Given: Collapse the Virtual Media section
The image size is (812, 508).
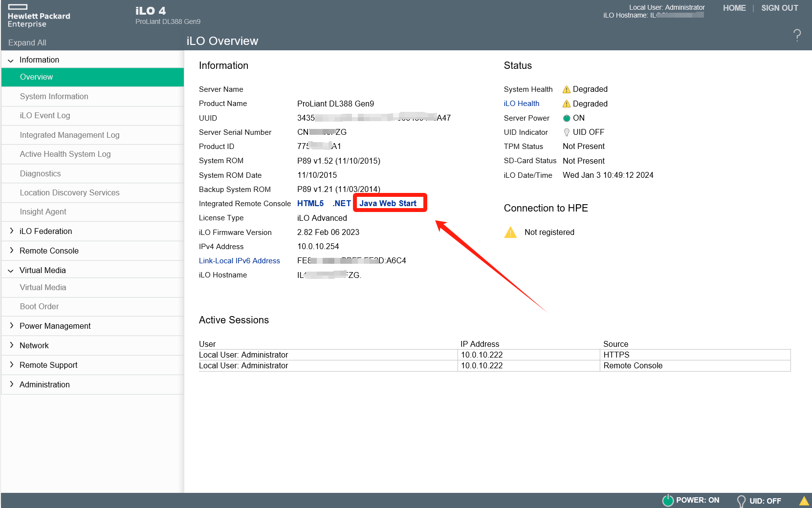Looking at the screenshot, I should (x=43, y=270).
